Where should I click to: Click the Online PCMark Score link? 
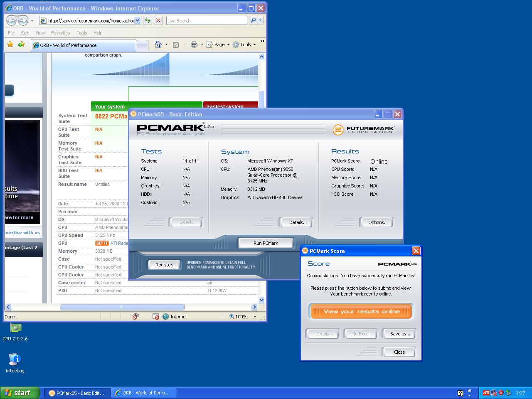379,162
